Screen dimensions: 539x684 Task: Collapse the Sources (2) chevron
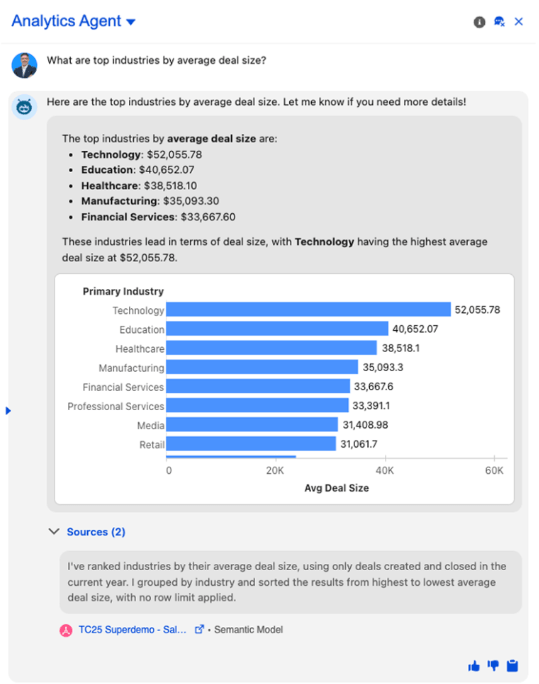[54, 531]
